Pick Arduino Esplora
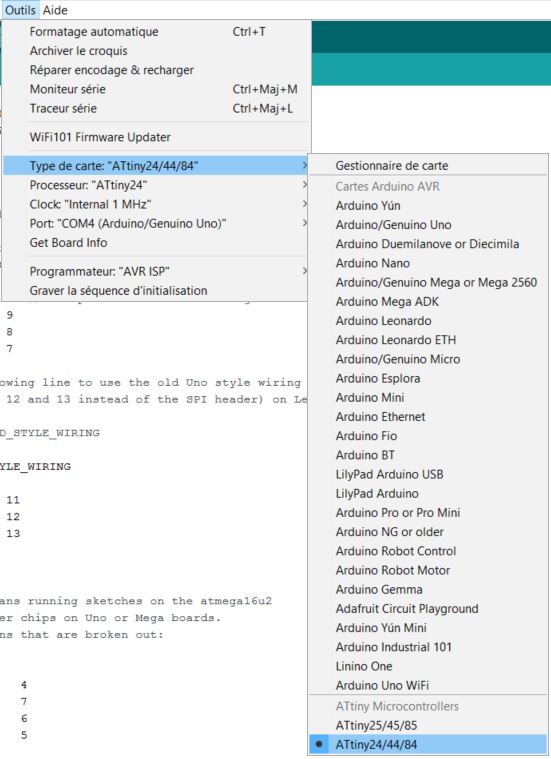The image size is (551, 759). pos(428,379)
